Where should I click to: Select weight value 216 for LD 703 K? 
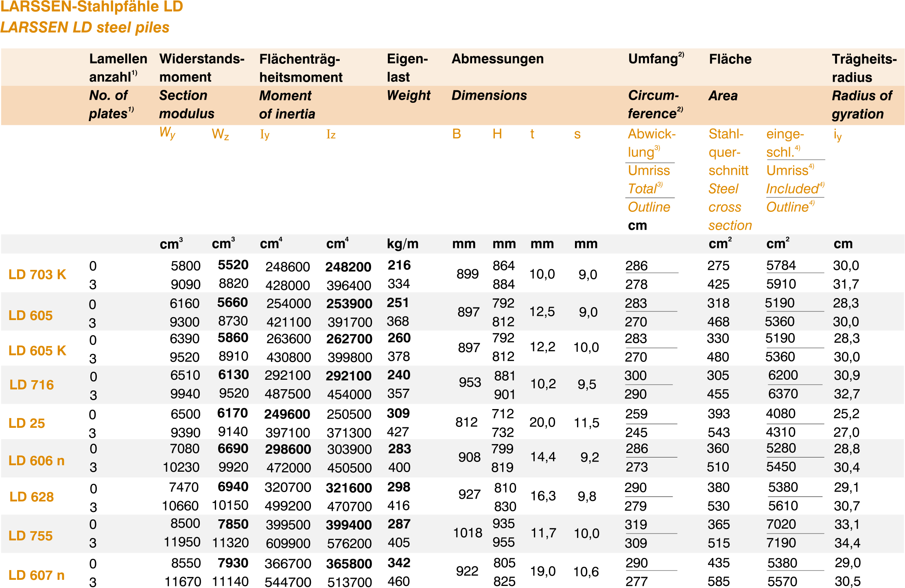tap(399, 265)
